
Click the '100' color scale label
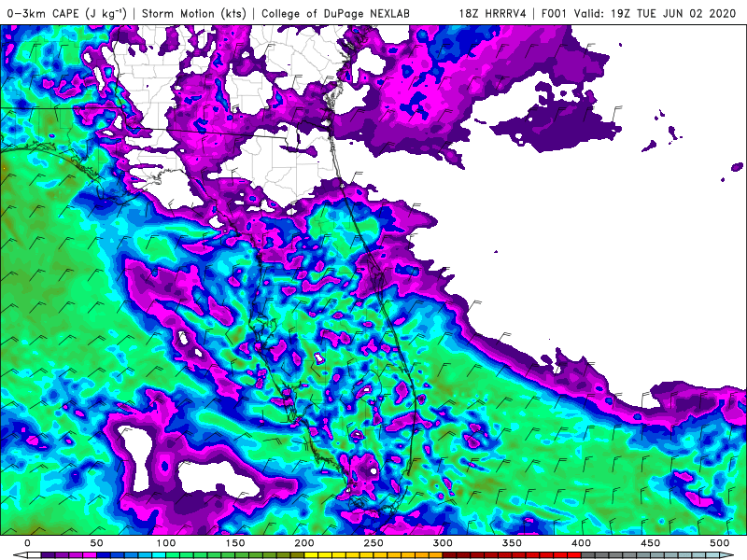[166, 543]
